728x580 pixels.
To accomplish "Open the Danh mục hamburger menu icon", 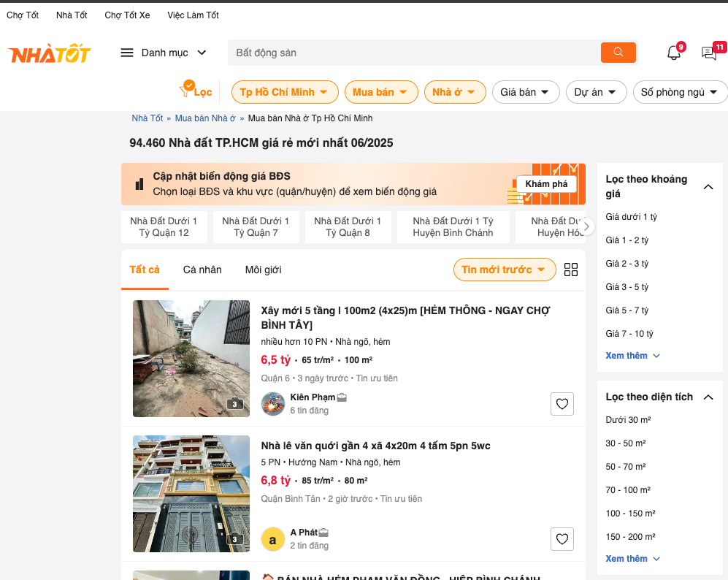I will click(x=127, y=53).
